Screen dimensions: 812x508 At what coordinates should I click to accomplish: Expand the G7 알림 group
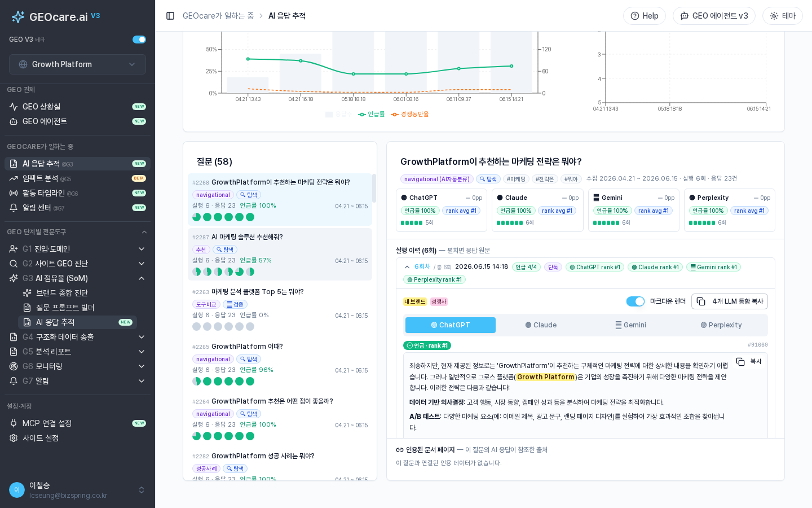(x=77, y=381)
